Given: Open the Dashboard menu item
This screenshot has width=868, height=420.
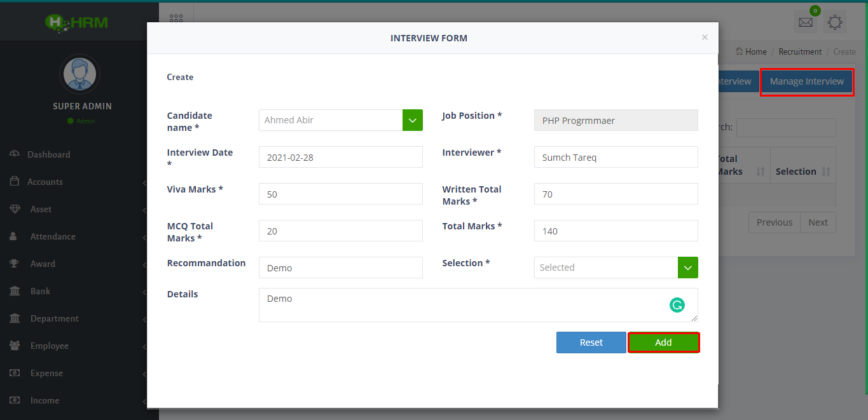Looking at the screenshot, I should (48, 154).
